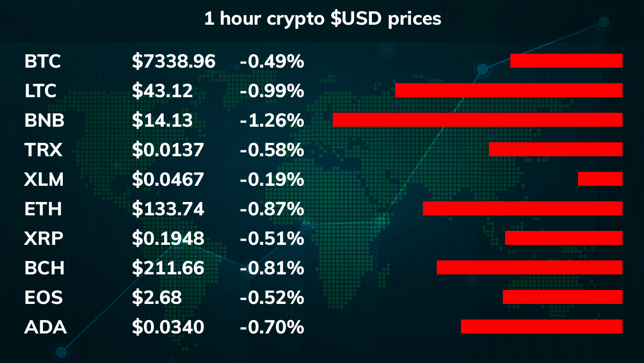
Task: Click the LTC red change bar
Action: [509, 90]
